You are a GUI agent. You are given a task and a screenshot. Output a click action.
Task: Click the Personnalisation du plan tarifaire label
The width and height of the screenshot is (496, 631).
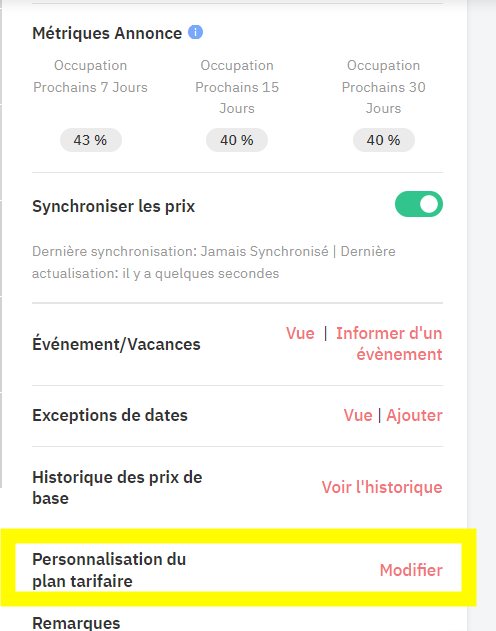click(x=109, y=570)
